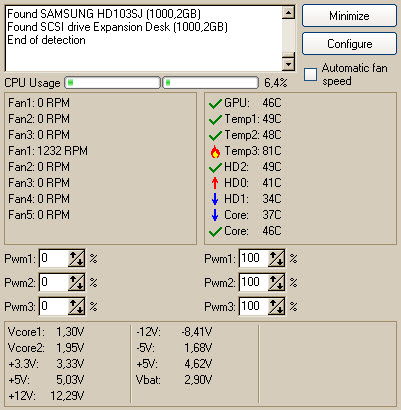Click the green checkmark next to Temp1
The width and height of the screenshot is (401, 410).
coord(215,120)
